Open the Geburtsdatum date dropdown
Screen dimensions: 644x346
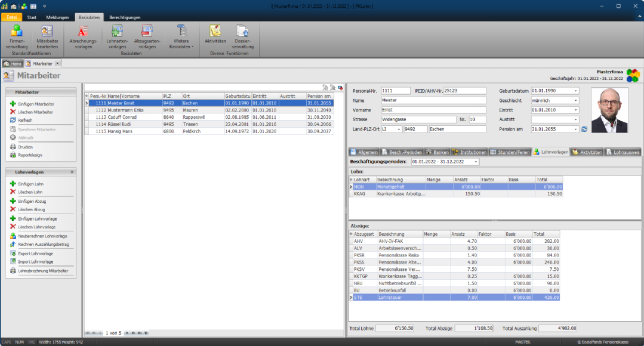[575, 91]
